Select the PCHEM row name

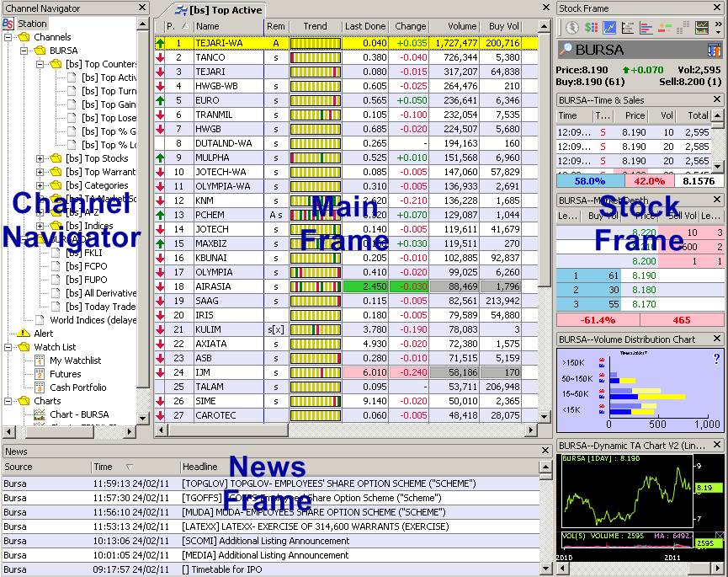tap(210, 215)
